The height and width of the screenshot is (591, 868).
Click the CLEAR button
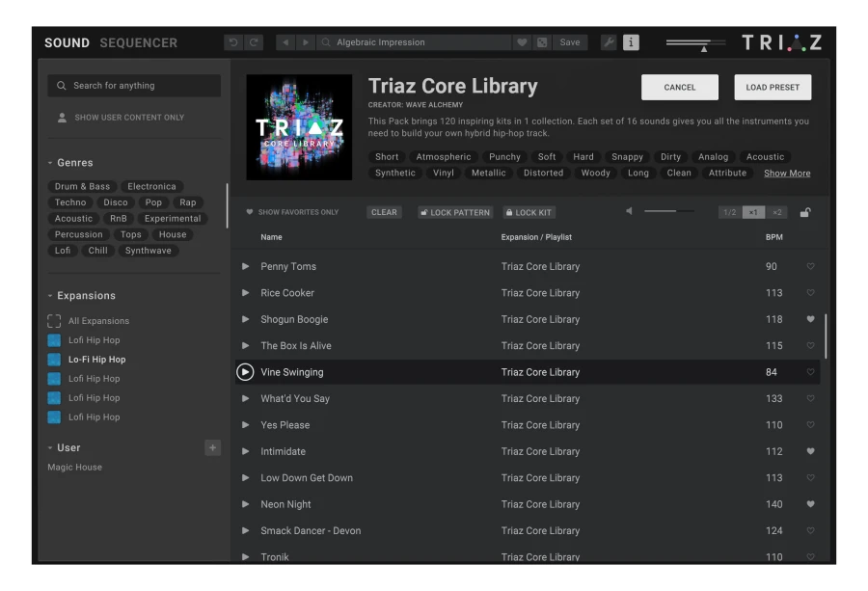(384, 212)
